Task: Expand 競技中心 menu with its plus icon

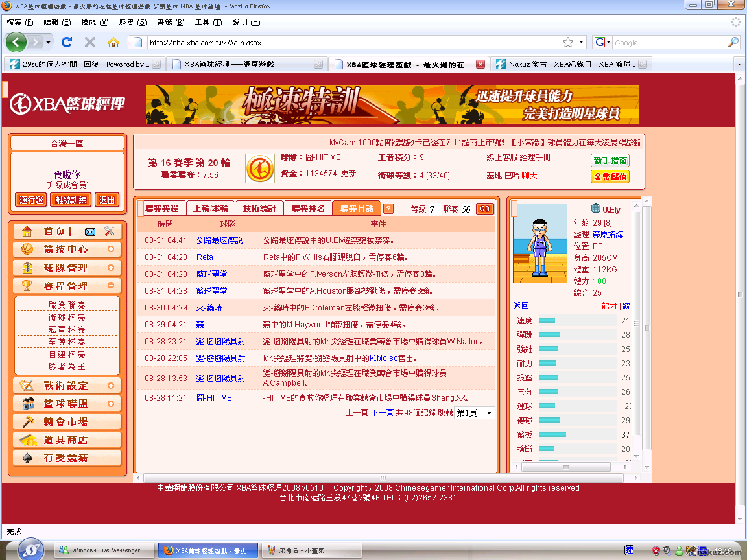Action: [x=110, y=249]
